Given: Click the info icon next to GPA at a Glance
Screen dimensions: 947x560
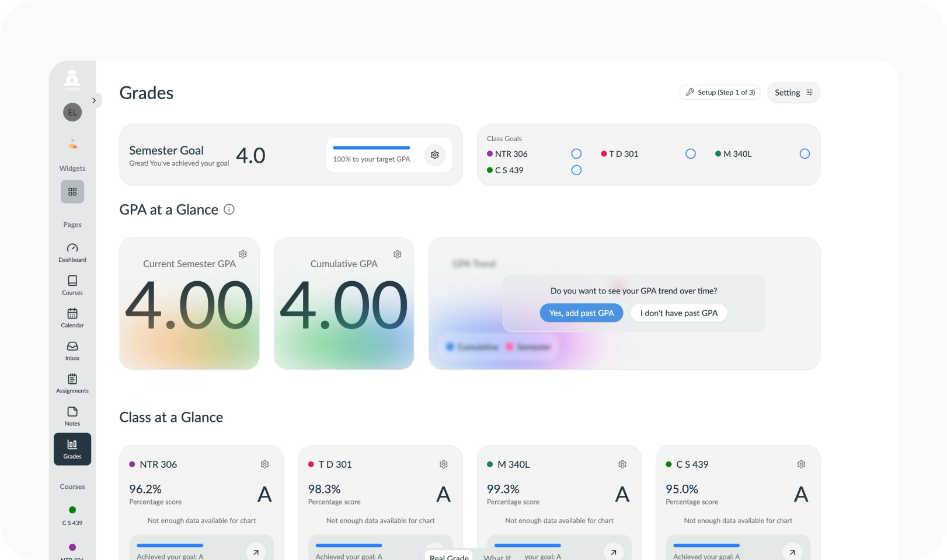Looking at the screenshot, I should coord(229,209).
